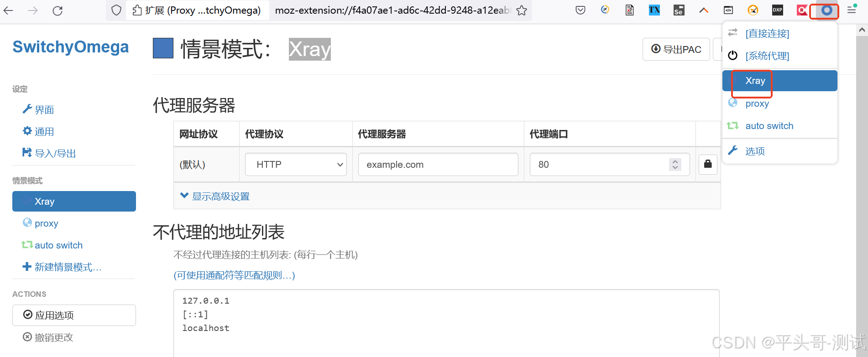The height and width of the screenshot is (357, 868).
Task: Click the profile name Xray in header
Action: (x=310, y=49)
